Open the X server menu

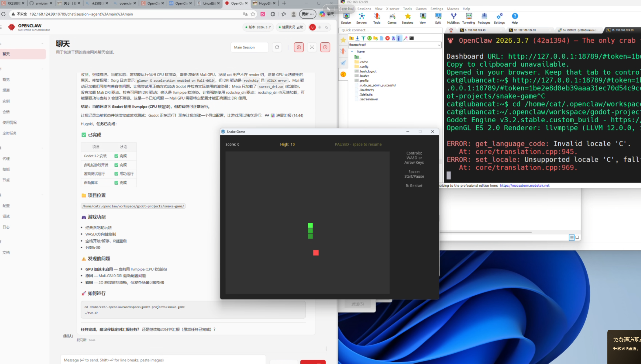tap(392, 9)
